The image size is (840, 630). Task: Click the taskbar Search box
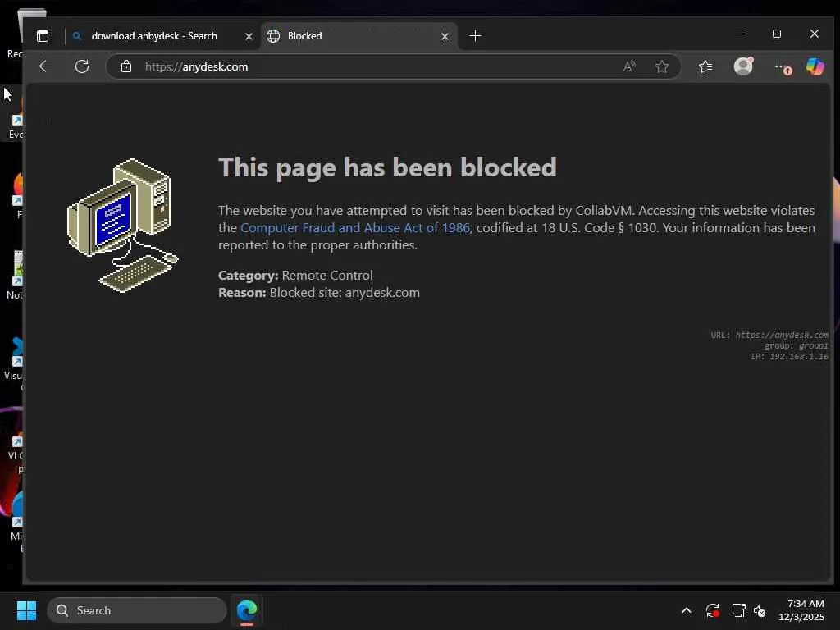pyautogui.click(x=137, y=610)
